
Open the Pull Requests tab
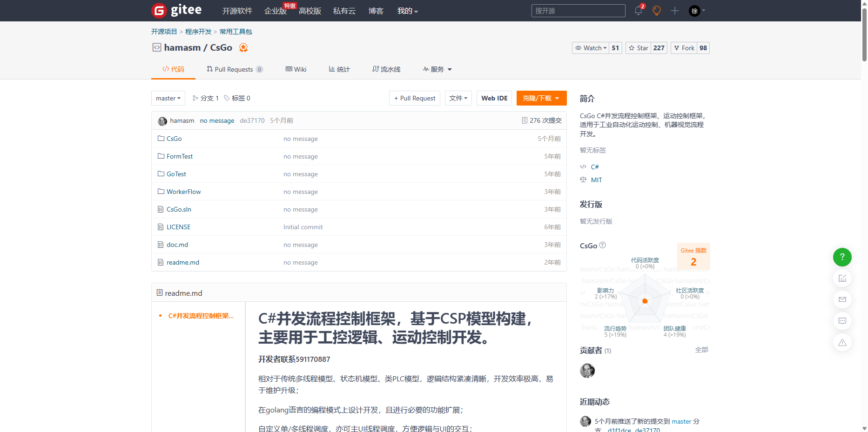click(235, 69)
